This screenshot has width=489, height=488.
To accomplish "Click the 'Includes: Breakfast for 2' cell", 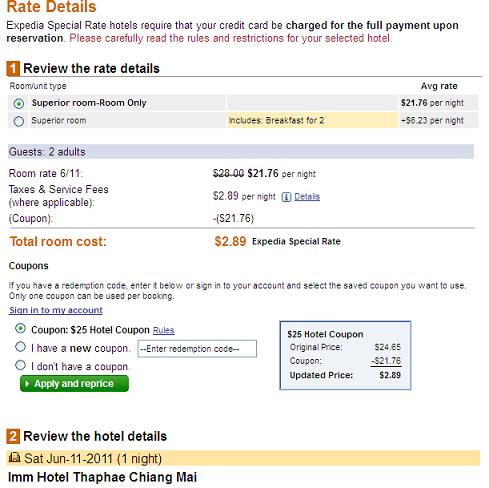I will pos(312,120).
